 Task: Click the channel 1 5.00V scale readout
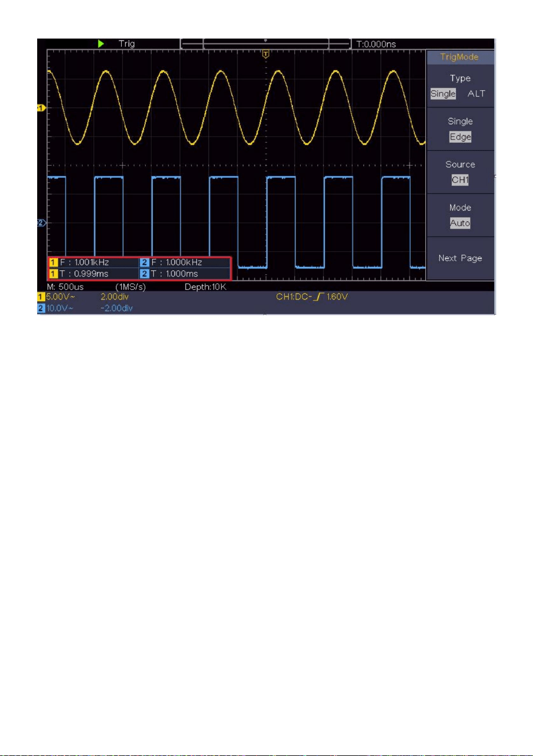(x=61, y=297)
